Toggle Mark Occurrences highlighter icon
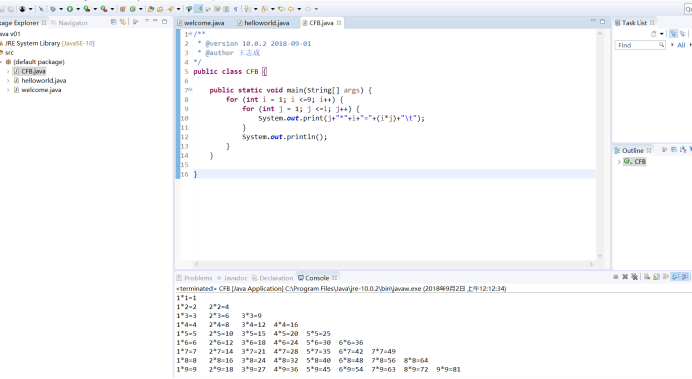The height and width of the screenshot is (379, 692). coord(199,9)
